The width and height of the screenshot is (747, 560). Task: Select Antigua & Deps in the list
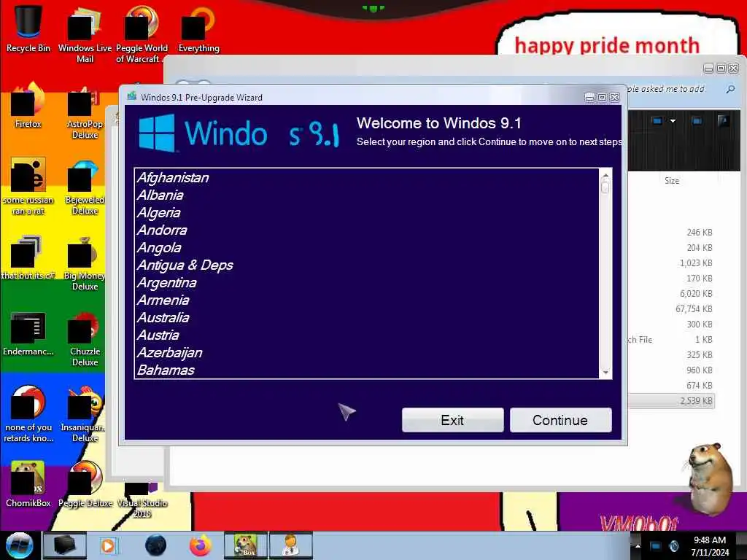[366, 265]
